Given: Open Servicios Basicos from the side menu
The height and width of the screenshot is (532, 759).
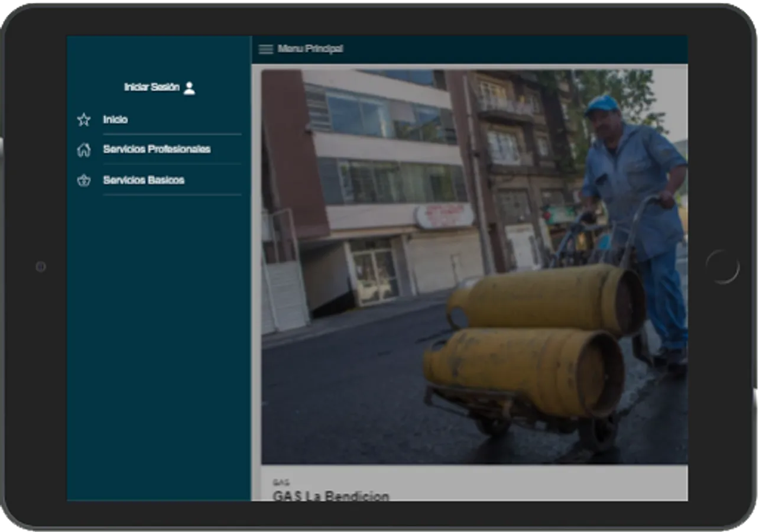Looking at the screenshot, I should pos(144,180).
